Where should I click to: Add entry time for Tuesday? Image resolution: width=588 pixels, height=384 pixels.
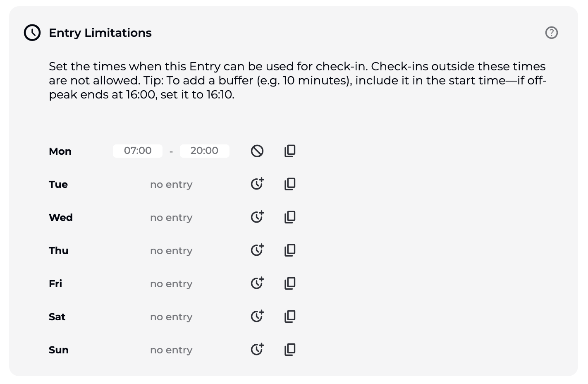[257, 184]
